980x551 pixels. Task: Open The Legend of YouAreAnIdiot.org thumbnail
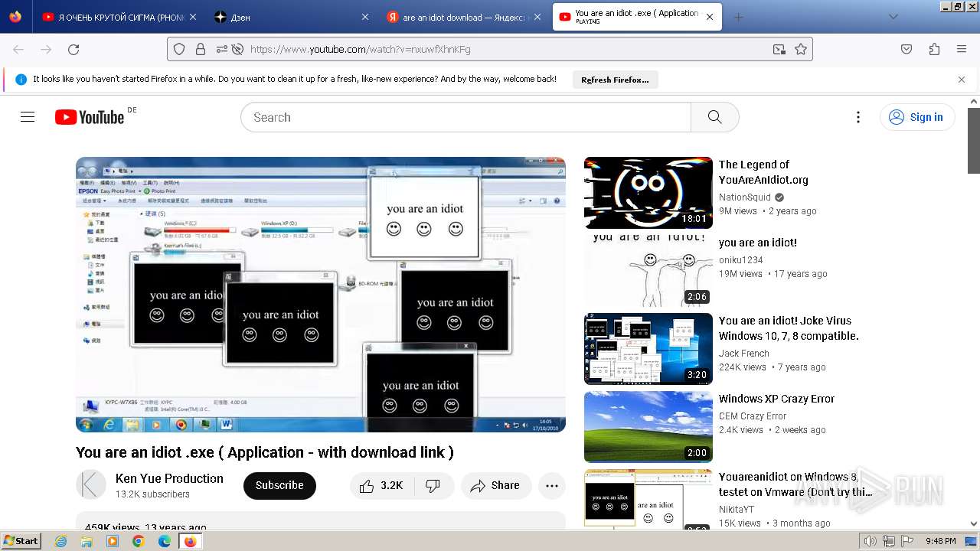(648, 193)
